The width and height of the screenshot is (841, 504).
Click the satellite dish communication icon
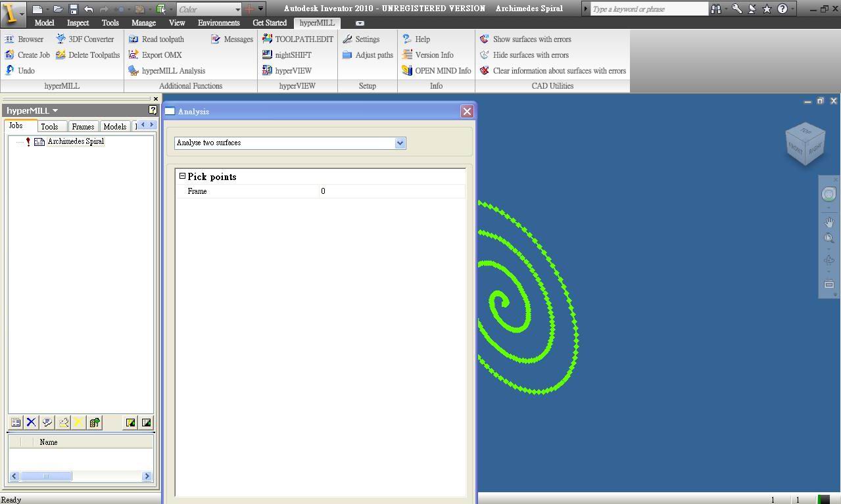752,9
